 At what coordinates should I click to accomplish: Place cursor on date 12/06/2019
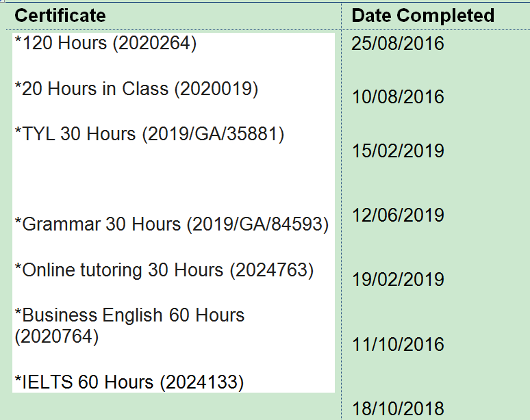(398, 215)
